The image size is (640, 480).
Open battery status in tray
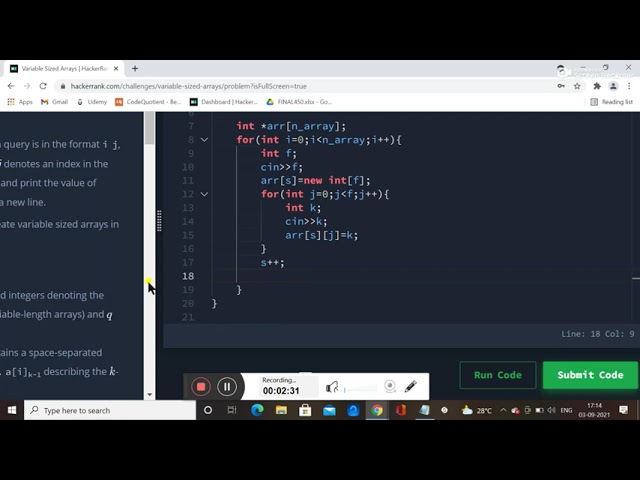tap(540, 410)
